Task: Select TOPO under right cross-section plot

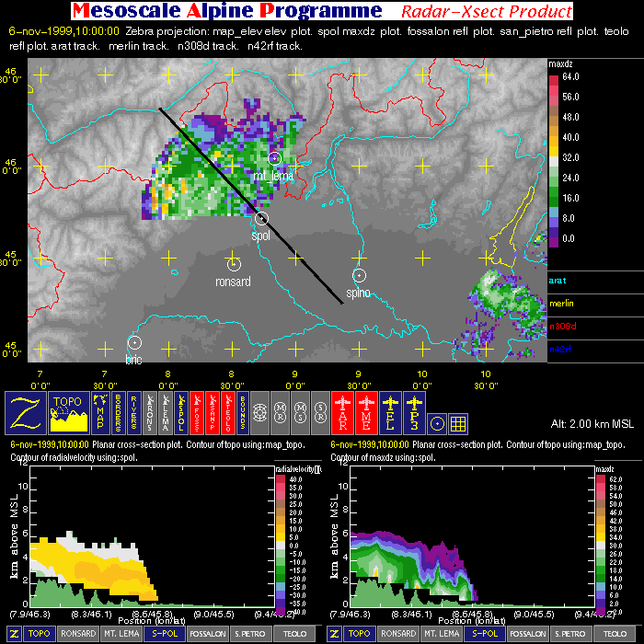Action: point(360,634)
